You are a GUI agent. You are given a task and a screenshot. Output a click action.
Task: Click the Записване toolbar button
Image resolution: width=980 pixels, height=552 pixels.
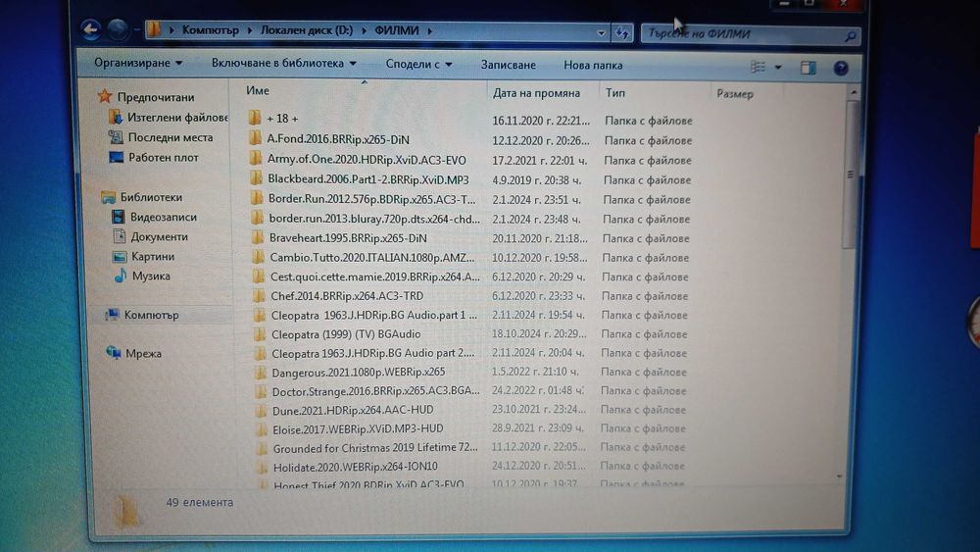click(508, 65)
